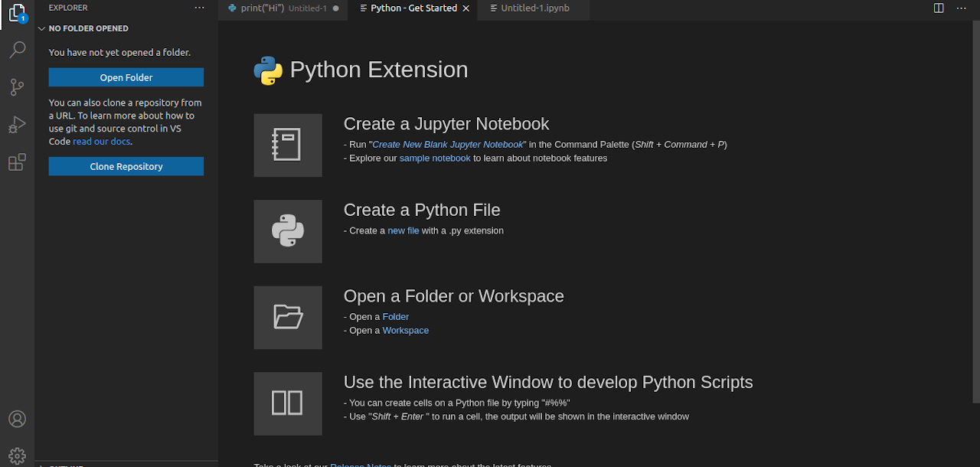Click the Folder link

click(x=396, y=317)
